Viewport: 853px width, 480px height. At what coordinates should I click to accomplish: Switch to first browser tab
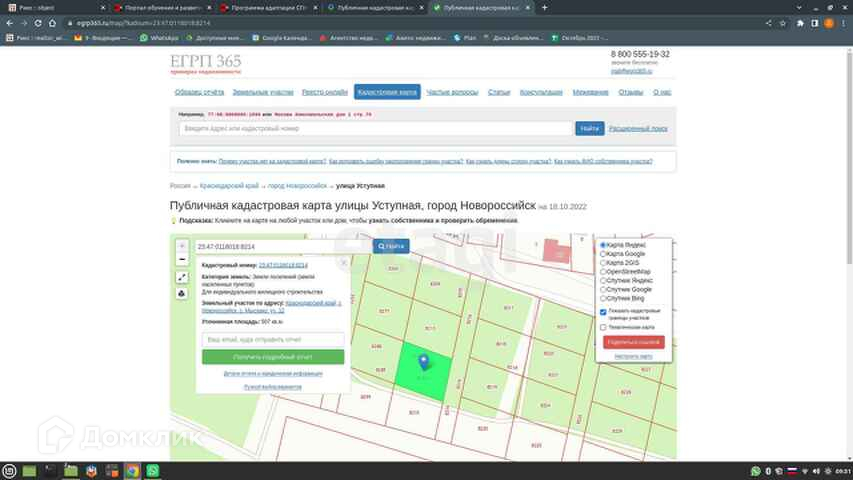57,8
